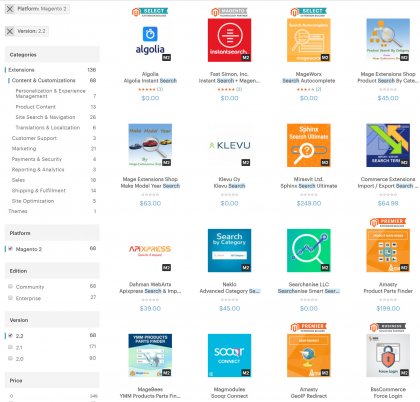The width and height of the screenshot is (420, 402).
Task: Open YMM Products Parts Finder icon
Action: [150, 355]
